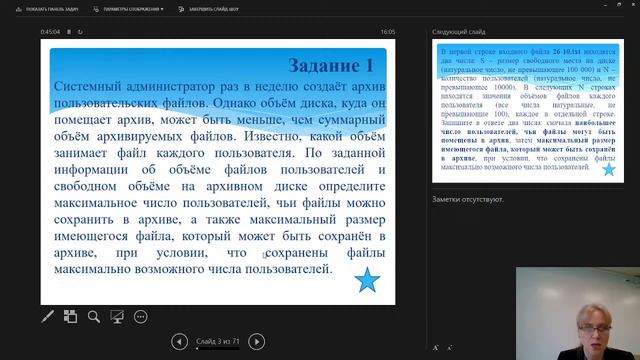Click the presenter webcam video overlay

point(578,313)
